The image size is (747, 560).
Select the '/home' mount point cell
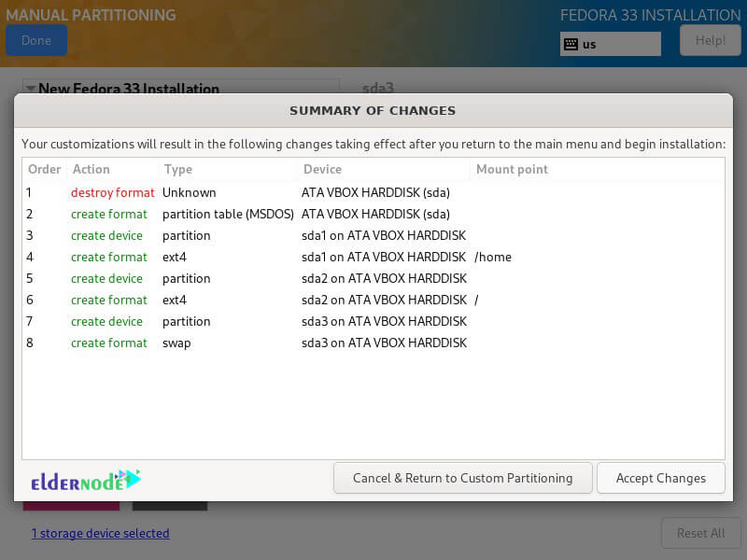[493, 258]
